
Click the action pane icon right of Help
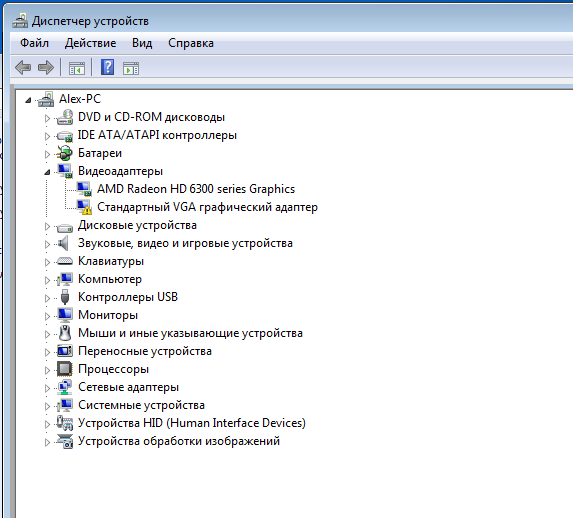click(x=131, y=68)
